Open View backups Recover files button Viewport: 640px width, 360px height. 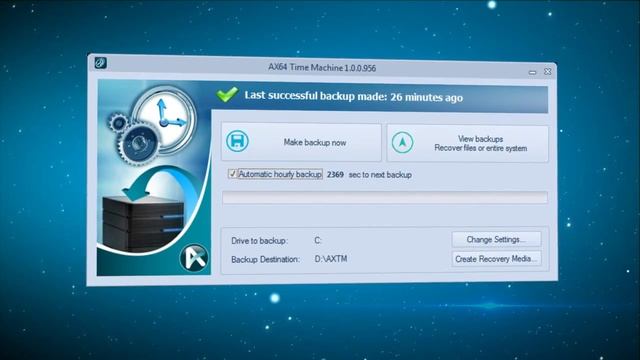(467, 144)
